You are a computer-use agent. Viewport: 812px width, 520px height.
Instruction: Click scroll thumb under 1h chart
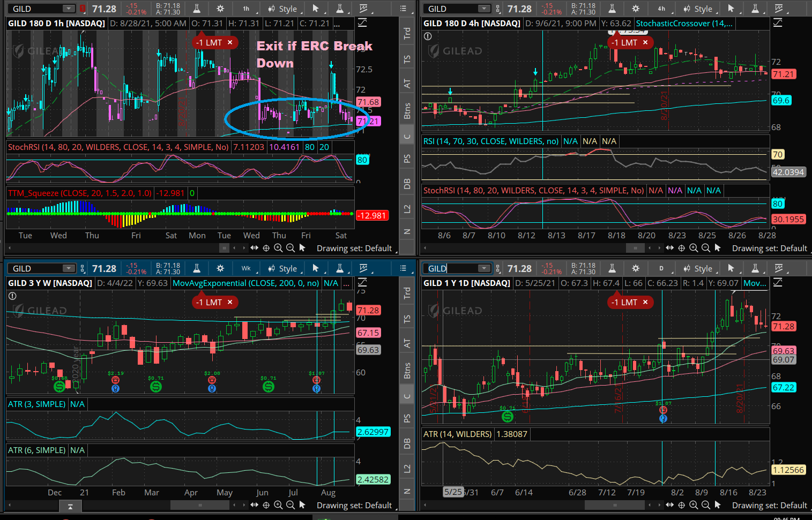coord(224,248)
